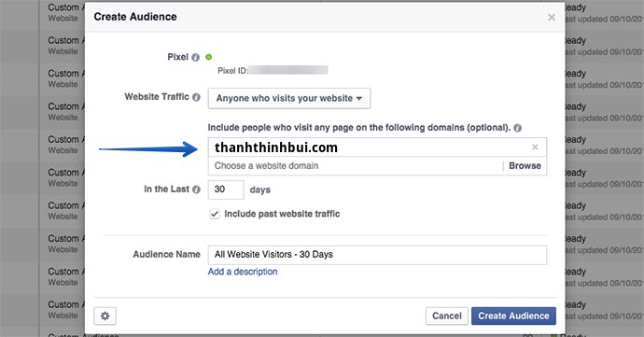Open the gear settings button in the dialog footer

click(105, 316)
